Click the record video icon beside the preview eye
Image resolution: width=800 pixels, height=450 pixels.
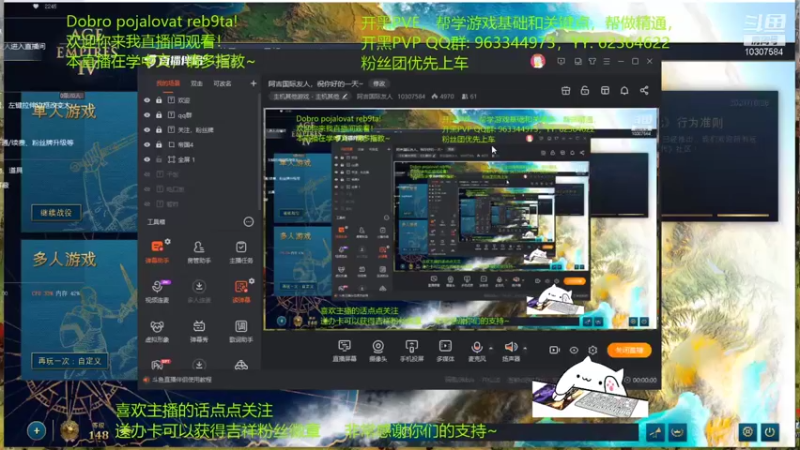(x=554, y=350)
